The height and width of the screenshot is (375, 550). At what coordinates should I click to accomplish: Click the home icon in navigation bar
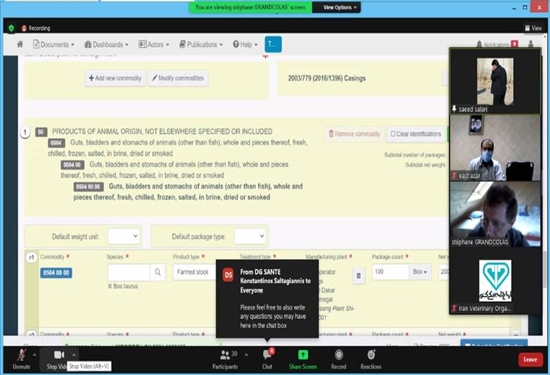tap(20, 44)
